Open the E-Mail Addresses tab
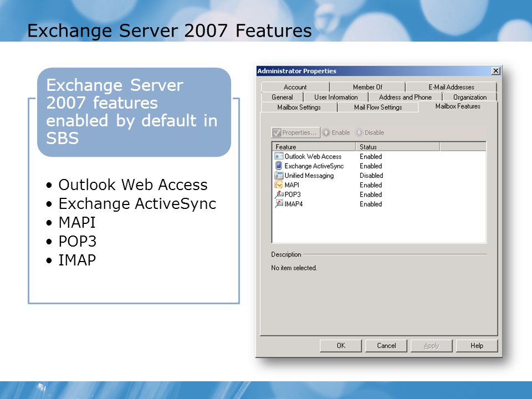532x399 pixels. click(x=451, y=87)
